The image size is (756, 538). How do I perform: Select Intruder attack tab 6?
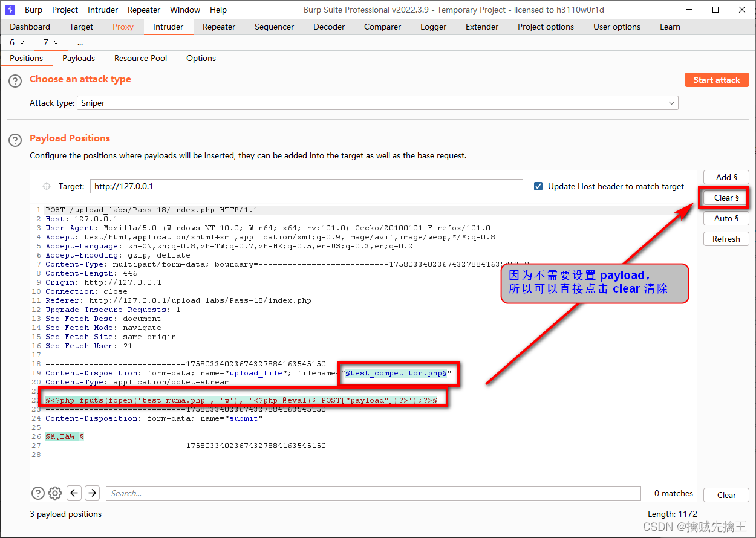tap(12, 43)
